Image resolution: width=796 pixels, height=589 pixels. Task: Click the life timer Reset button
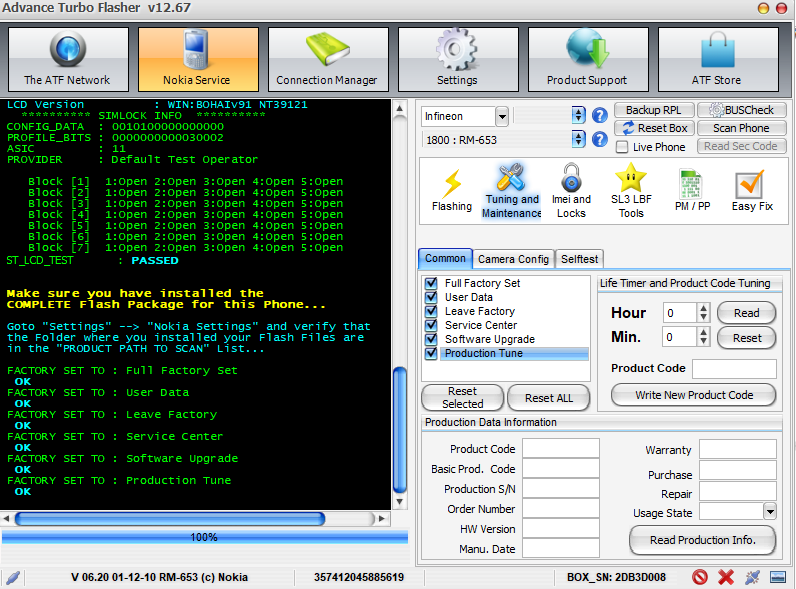(x=746, y=338)
